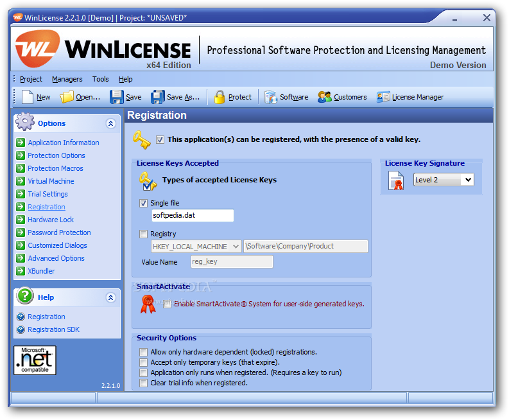The width and height of the screenshot is (509, 420).
Task: Check Application only runs when registered
Action: [x=143, y=372]
